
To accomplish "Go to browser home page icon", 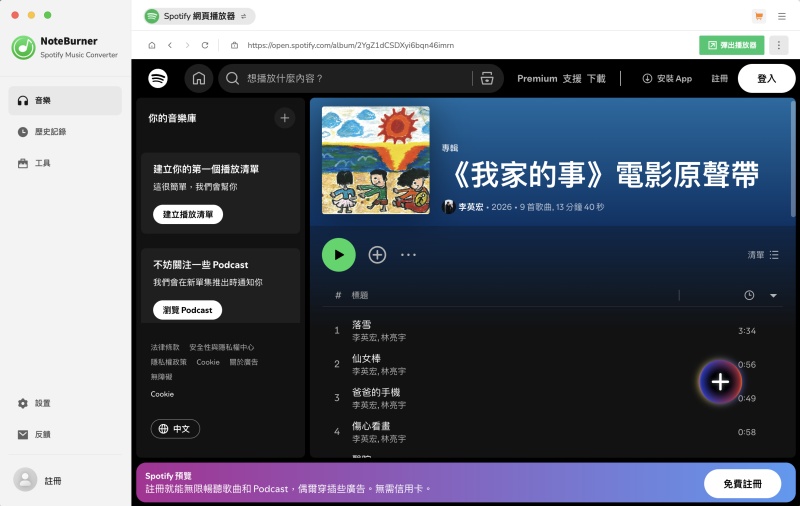I will 152,45.
